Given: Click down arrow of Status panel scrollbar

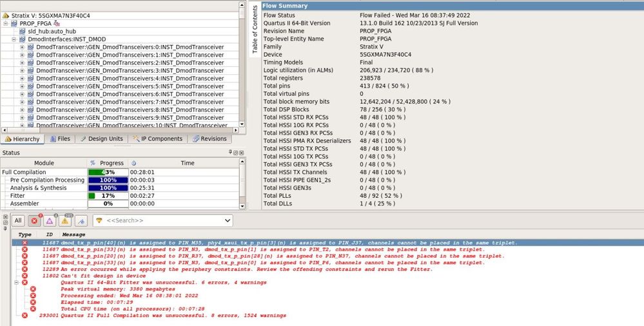Looking at the screenshot, I should (242, 206).
